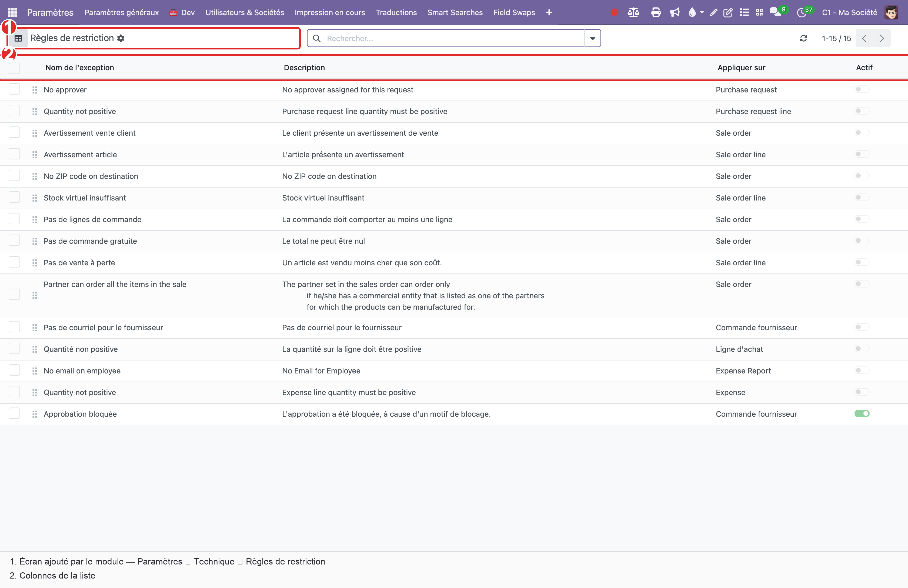Click the list view icon beside title

tap(18, 38)
